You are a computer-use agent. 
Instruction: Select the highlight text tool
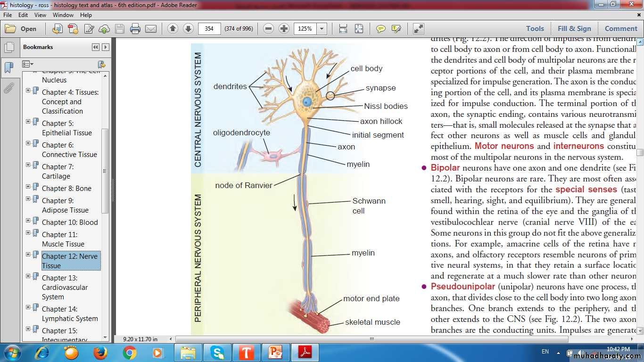pyautogui.click(x=396, y=29)
